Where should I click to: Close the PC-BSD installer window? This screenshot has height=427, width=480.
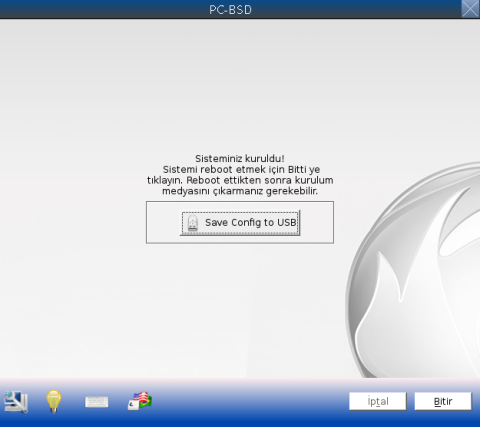click(x=470, y=9)
